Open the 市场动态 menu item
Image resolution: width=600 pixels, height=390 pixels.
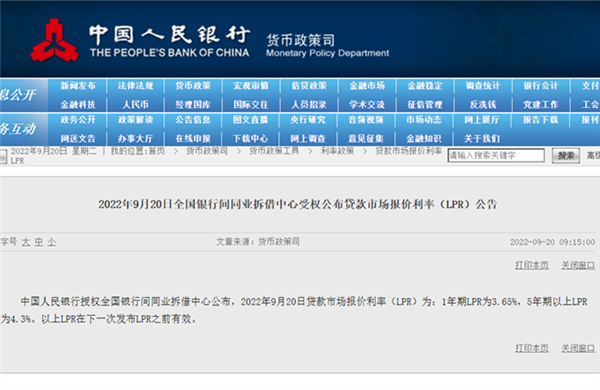[x=424, y=120]
